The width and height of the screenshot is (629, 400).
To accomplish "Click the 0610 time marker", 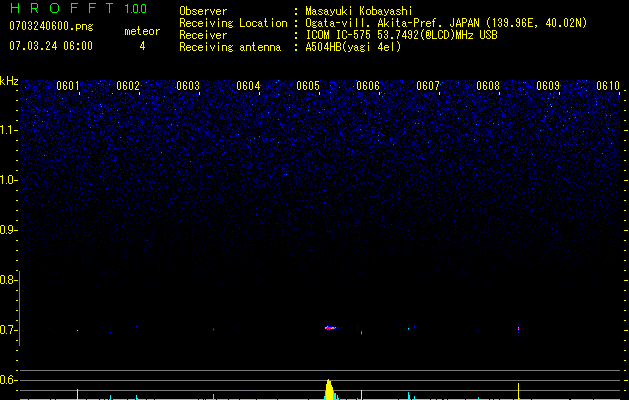I will coord(608,86).
